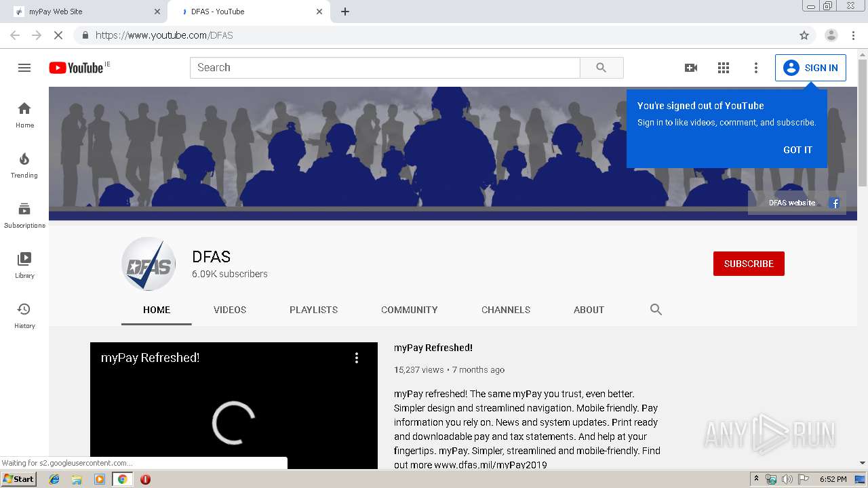Show hidden system tray icons arrow
868x488 pixels.
(x=756, y=479)
